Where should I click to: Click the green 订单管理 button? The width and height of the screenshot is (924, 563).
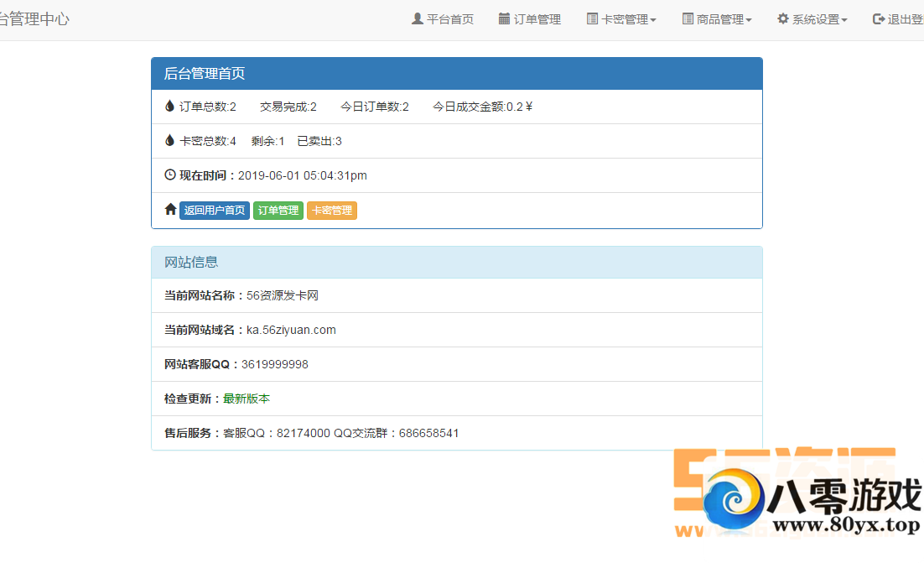(278, 210)
